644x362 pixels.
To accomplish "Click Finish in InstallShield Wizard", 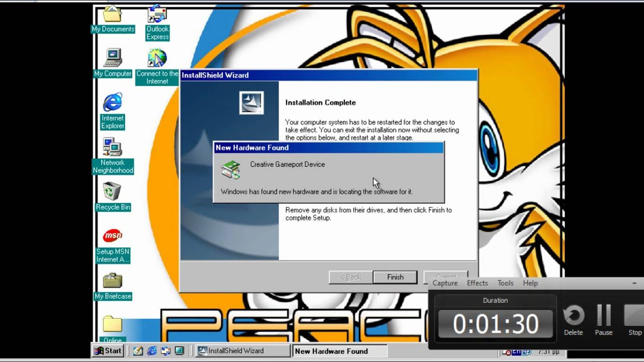I will pos(395,277).
